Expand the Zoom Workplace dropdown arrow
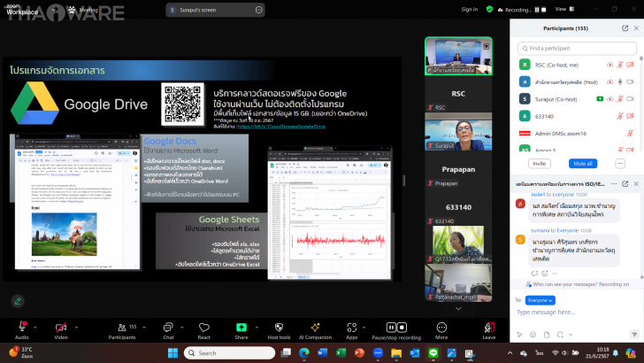Image resolution: width=644 pixels, height=363 pixels. [x=54, y=10]
